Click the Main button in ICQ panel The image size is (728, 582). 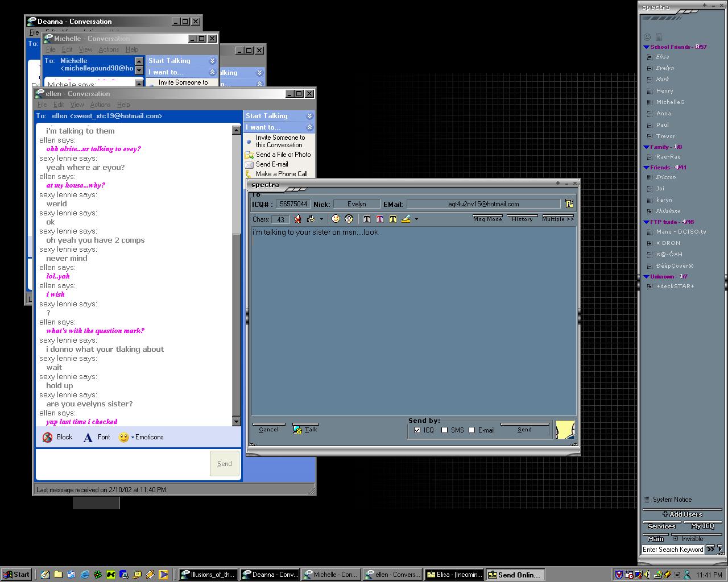pos(656,539)
